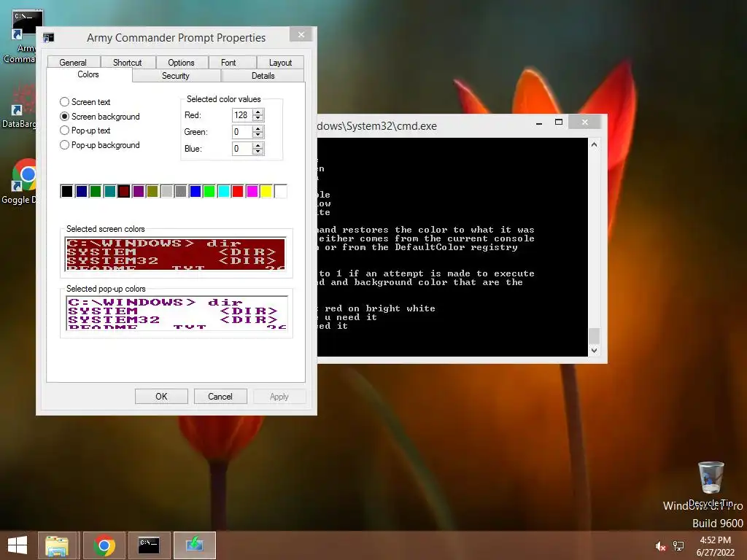Open the installer taskbar icon with green arrow
This screenshot has width=747, height=560.
(194, 545)
